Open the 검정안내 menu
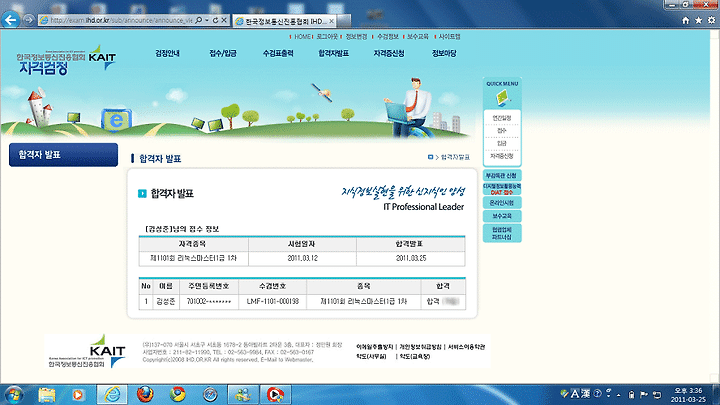Image resolution: width=720 pixels, height=405 pixels. 167,53
